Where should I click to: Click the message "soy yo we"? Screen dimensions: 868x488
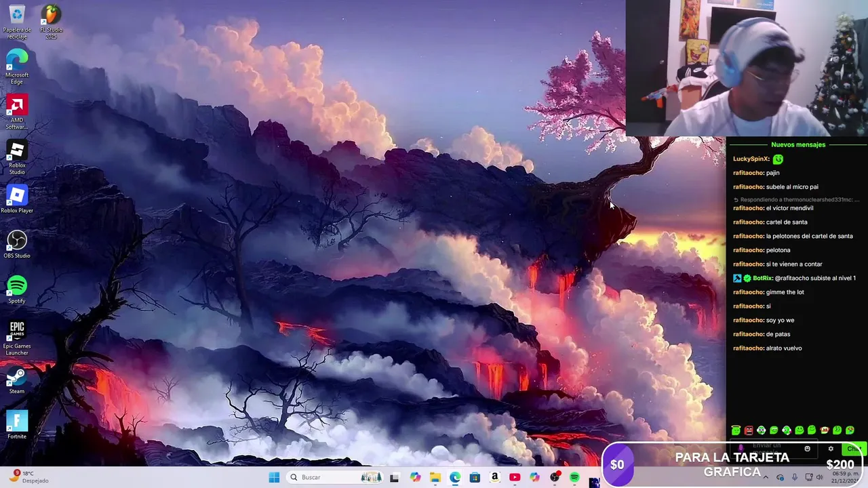780,320
